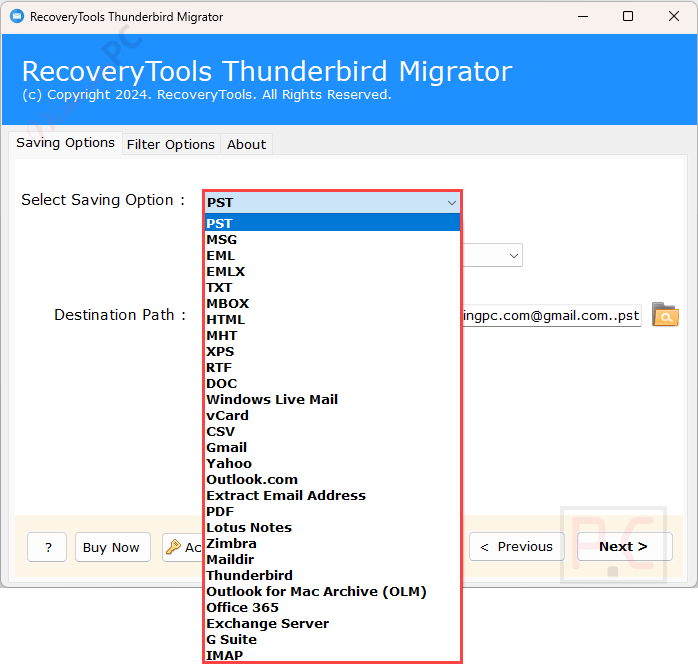Select Gmail as the saving option

[x=227, y=448]
